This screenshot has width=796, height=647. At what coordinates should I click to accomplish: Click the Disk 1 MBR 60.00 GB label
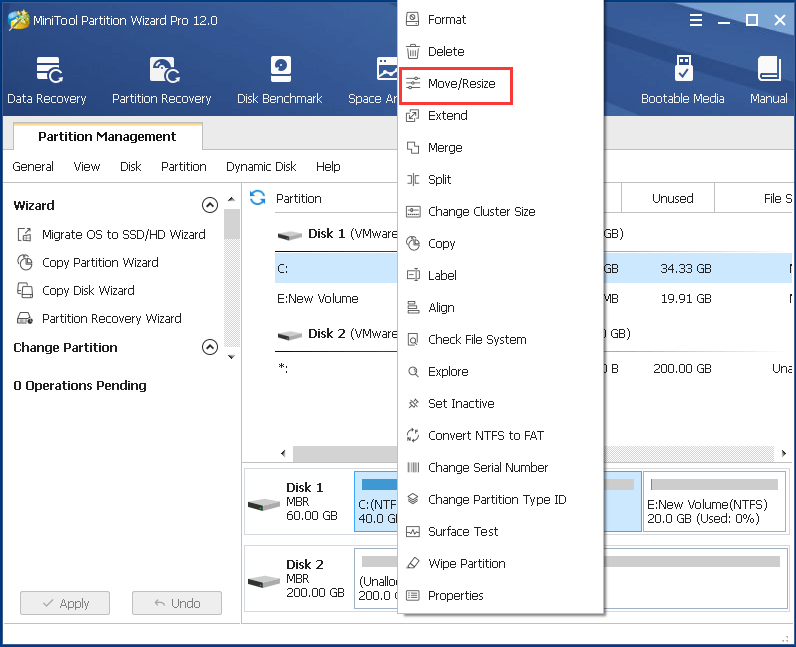(312, 502)
